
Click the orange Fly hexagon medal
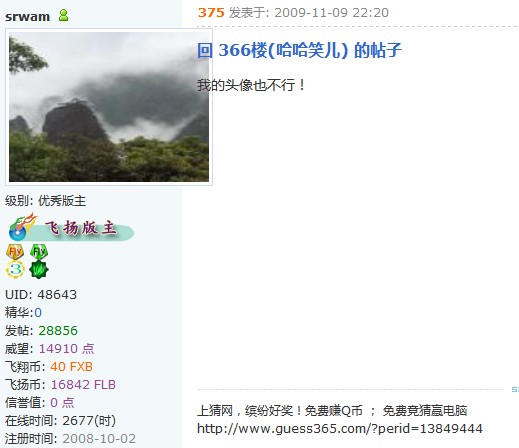15,252
